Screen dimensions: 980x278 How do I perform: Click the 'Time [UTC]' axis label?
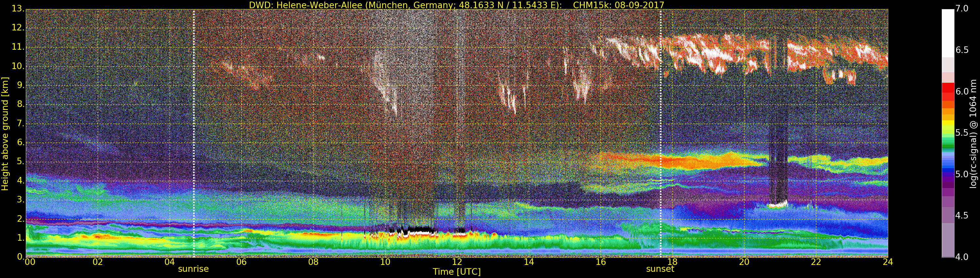(457, 272)
